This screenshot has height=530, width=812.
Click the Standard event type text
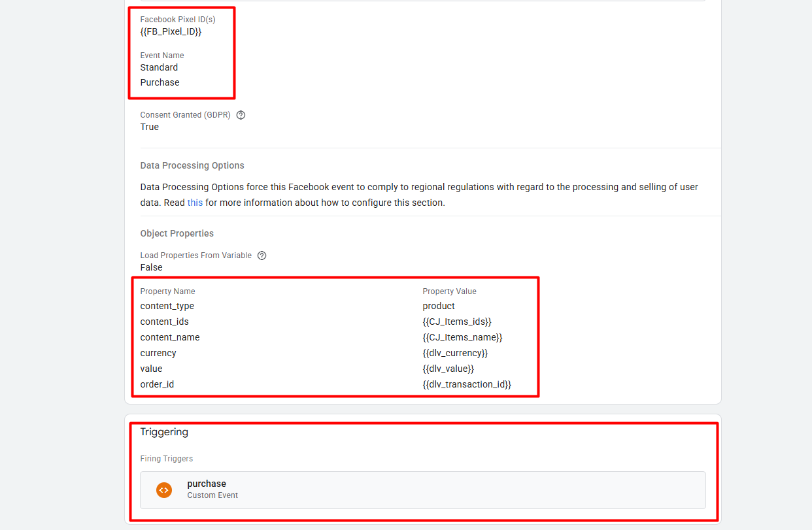159,67
